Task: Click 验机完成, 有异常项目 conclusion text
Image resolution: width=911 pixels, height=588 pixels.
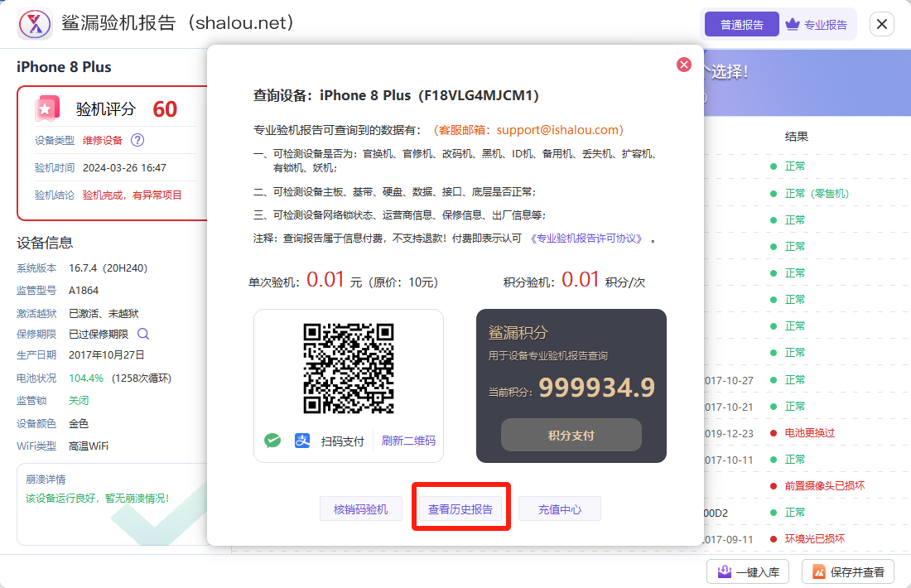Action: pyautogui.click(x=132, y=195)
